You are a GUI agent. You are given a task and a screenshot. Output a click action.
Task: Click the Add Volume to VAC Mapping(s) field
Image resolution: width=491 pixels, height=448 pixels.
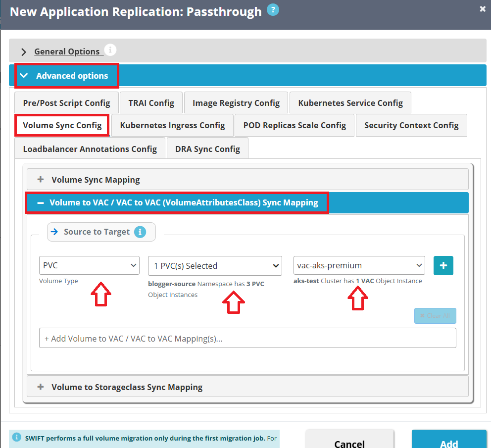(x=247, y=338)
